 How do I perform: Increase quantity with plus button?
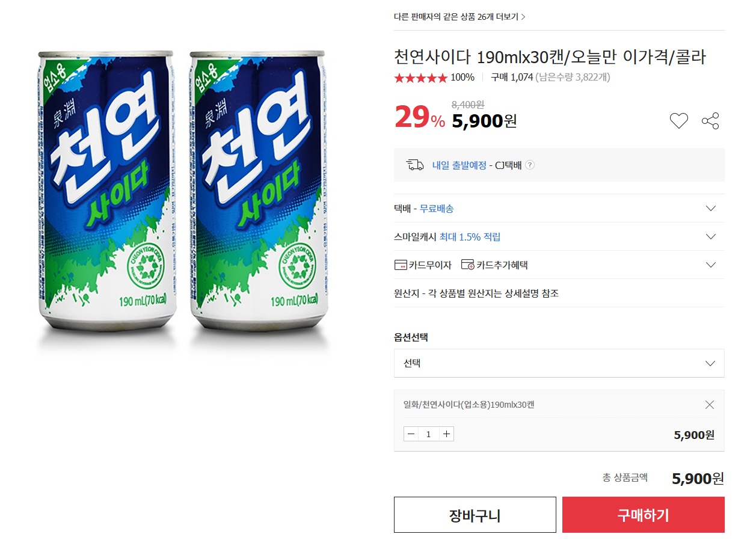point(446,434)
